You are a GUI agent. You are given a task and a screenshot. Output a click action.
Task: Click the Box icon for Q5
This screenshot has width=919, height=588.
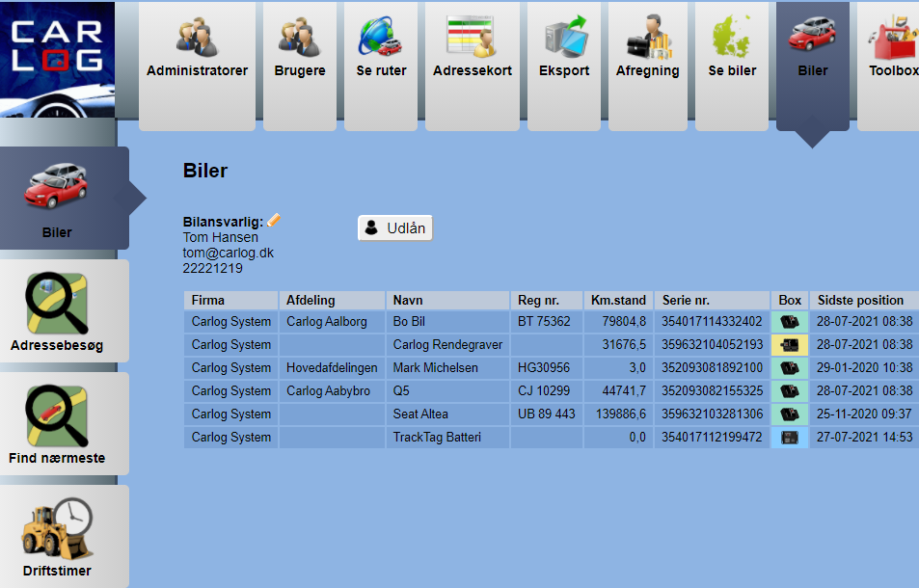(790, 390)
